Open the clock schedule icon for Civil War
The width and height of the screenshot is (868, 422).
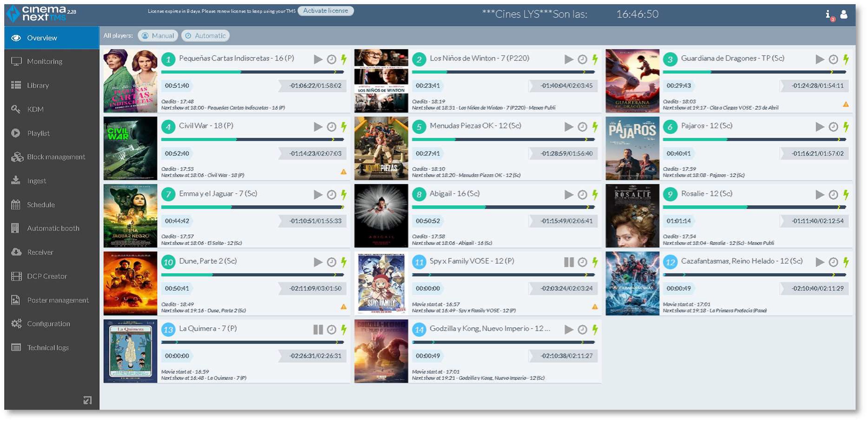pyautogui.click(x=331, y=127)
